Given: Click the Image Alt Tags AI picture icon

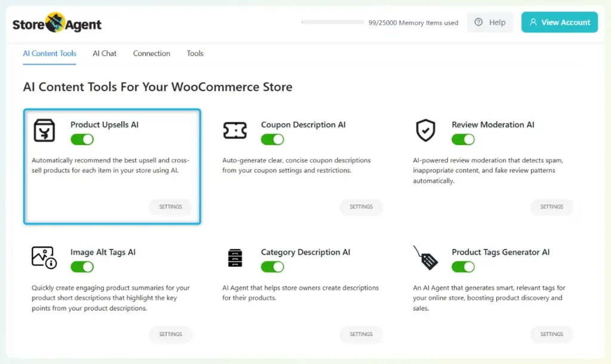Looking at the screenshot, I should (44, 258).
